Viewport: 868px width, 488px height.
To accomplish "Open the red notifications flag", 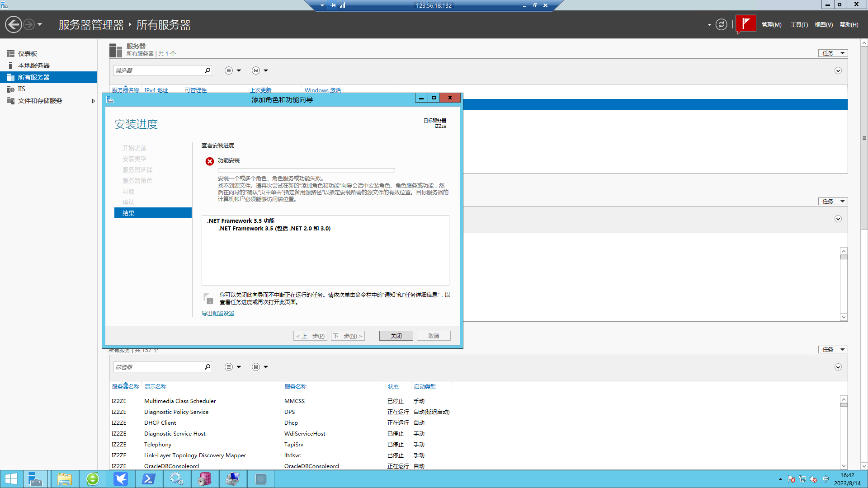I will click(746, 24).
